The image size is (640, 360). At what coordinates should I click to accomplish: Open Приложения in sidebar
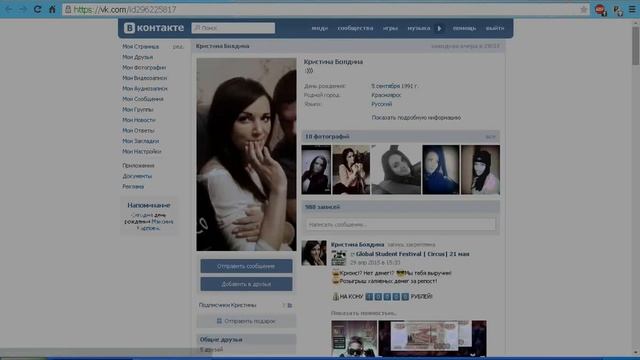tap(138, 166)
